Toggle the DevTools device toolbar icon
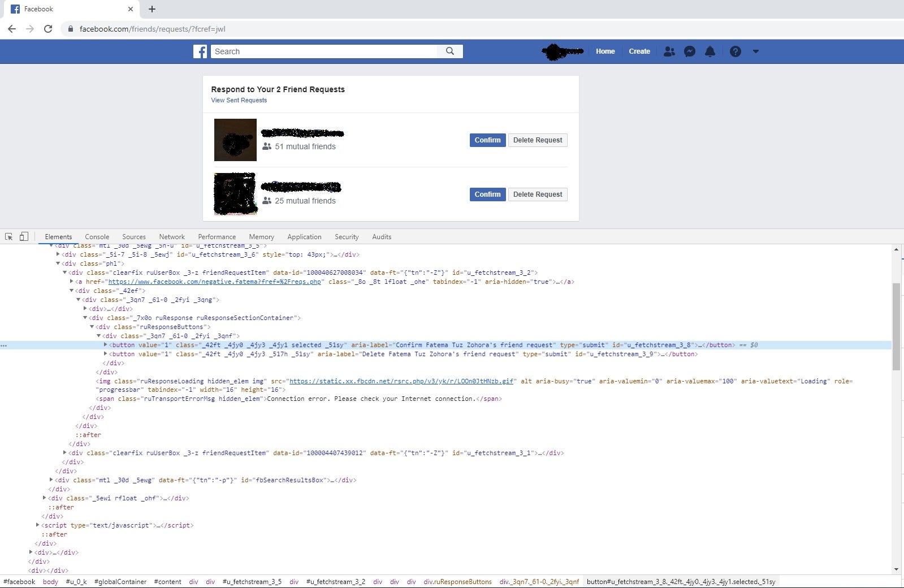This screenshot has height=588, width=904. click(x=24, y=237)
